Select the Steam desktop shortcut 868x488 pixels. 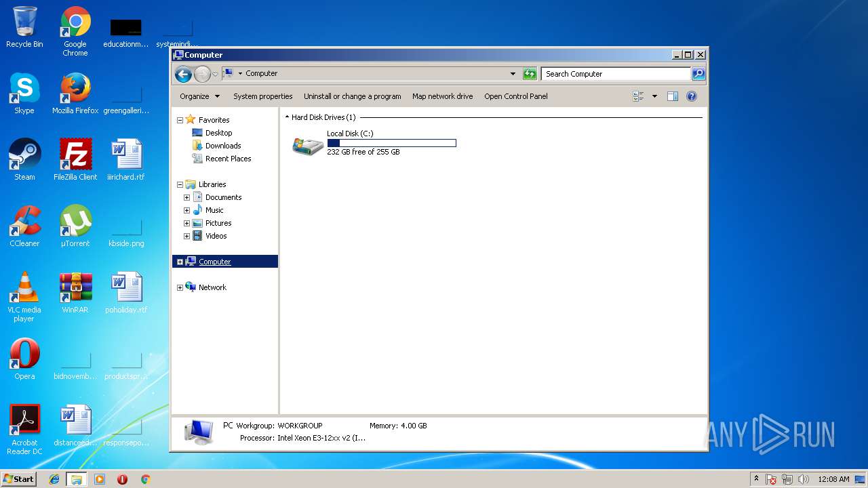coord(24,160)
